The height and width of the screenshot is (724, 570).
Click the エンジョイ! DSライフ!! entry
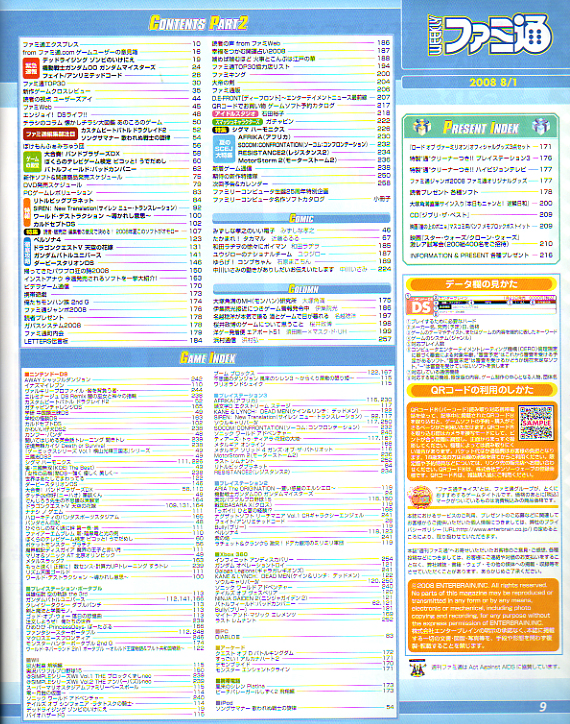point(112,115)
